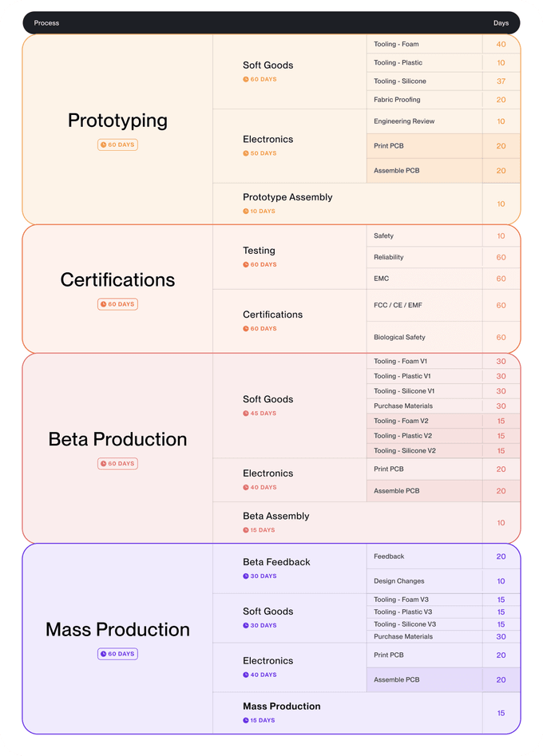Select Tooling - Plastic V3 row
Image resolution: width=543 pixels, height=756 pixels.
pyautogui.click(x=443, y=612)
